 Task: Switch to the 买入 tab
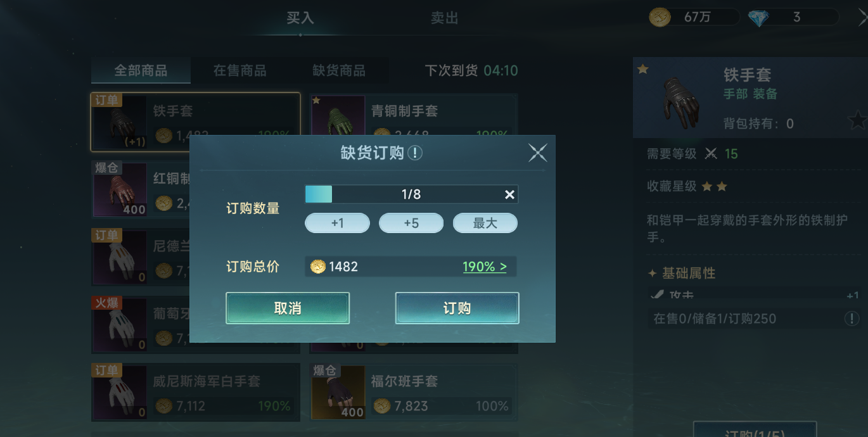tap(300, 18)
